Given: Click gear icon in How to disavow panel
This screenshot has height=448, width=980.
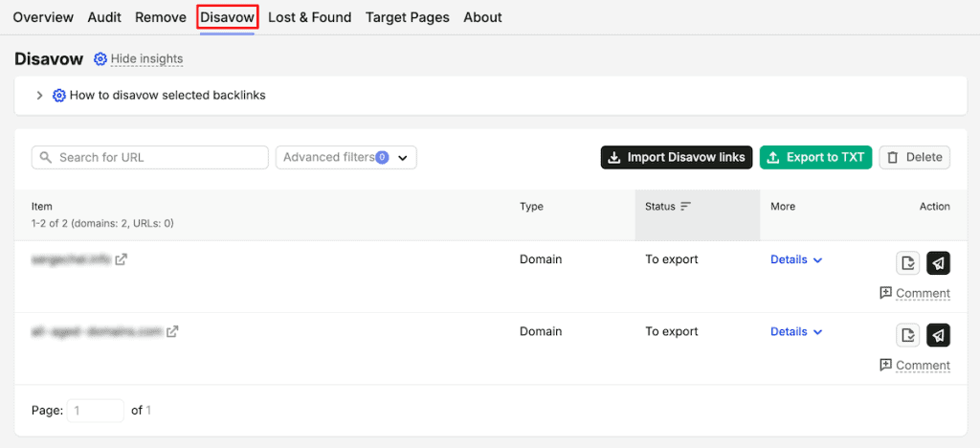Looking at the screenshot, I should click(x=58, y=96).
